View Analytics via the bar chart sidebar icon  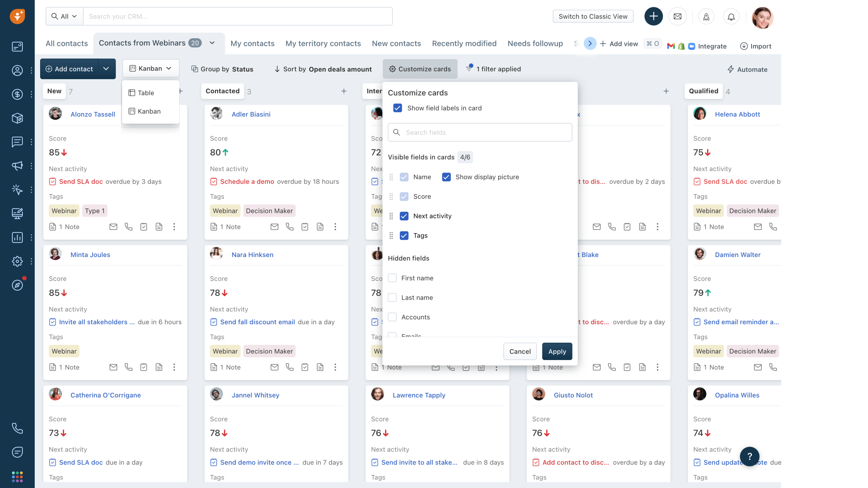(17, 237)
